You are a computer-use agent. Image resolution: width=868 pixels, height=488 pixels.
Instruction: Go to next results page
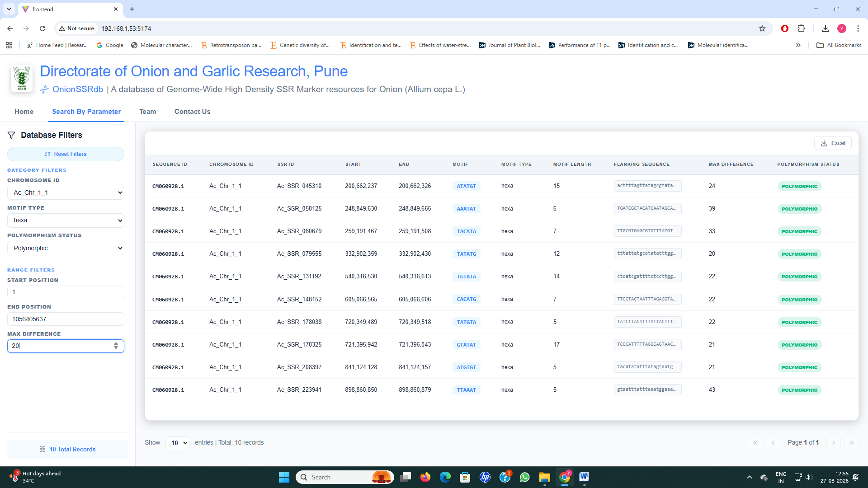click(x=833, y=443)
